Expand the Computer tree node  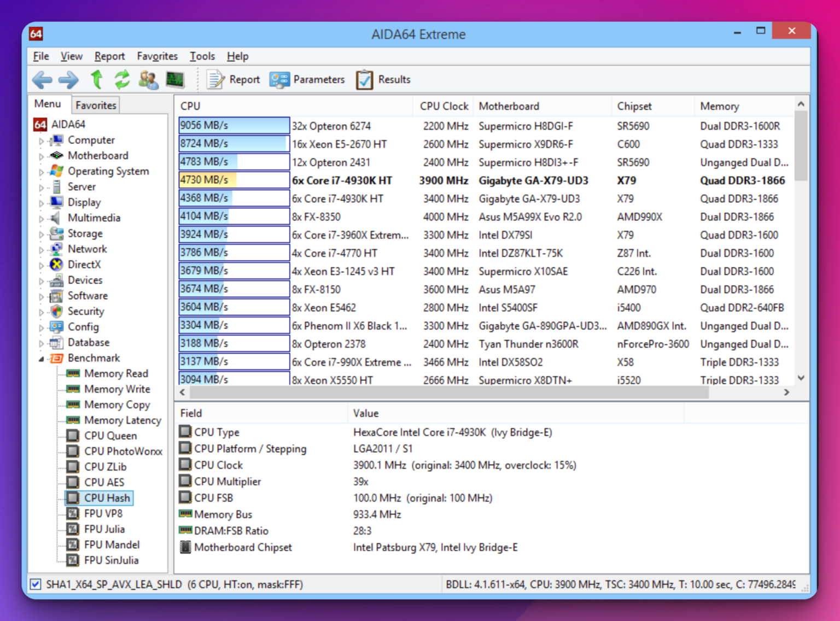click(x=41, y=140)
